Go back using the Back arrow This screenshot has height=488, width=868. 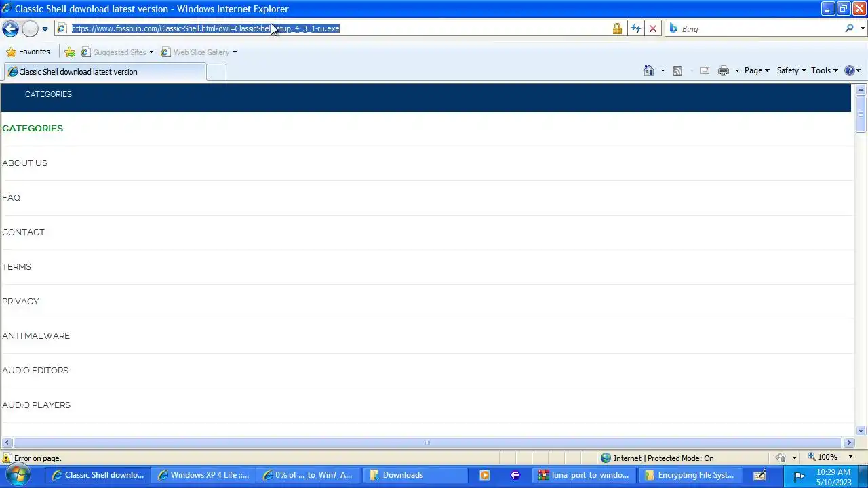pos(10,28)
